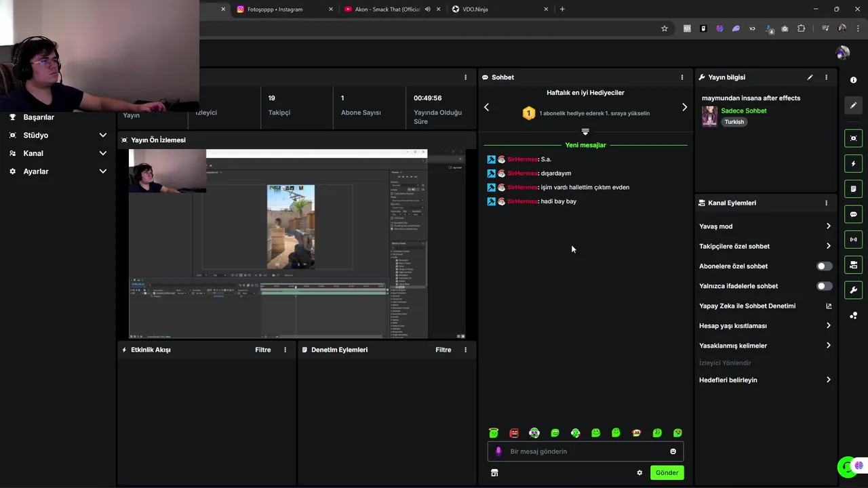This screenshot has width=868, height=488.
Task: Toggle Abonelere özel sohbet switch
Action: pyautogui.click(x=824, y=266)
